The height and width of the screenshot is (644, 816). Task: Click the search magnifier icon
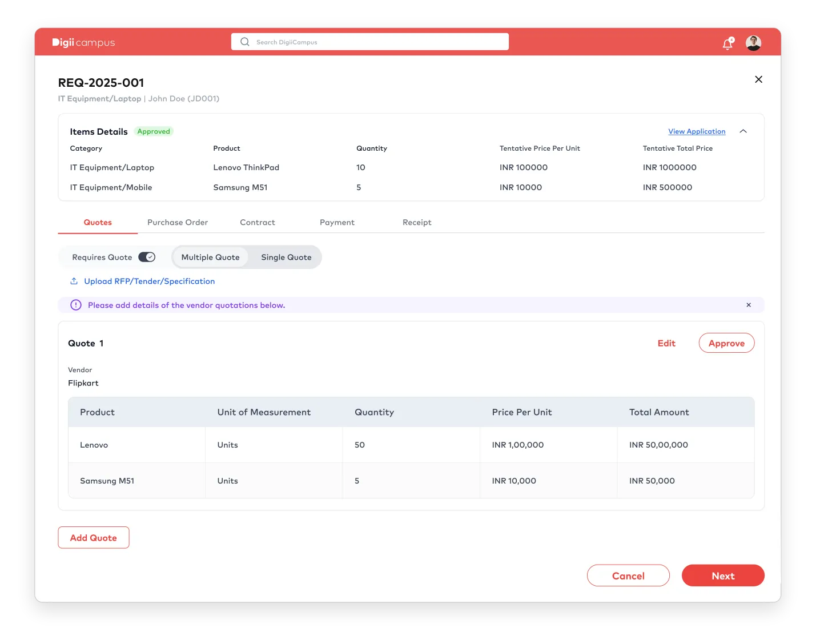pos(245,42)
